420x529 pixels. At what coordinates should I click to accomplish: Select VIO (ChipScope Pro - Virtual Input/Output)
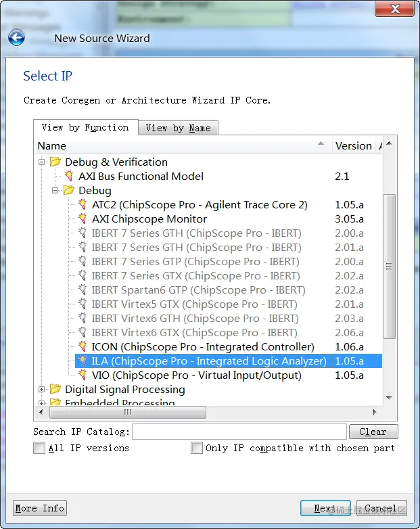tap(196, 375)
